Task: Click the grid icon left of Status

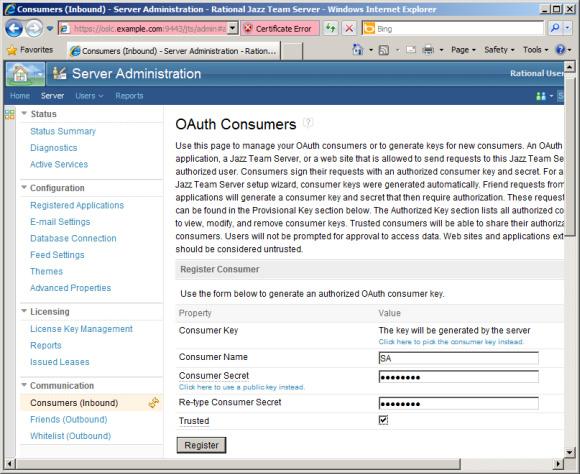Action: tap(10, 114)
